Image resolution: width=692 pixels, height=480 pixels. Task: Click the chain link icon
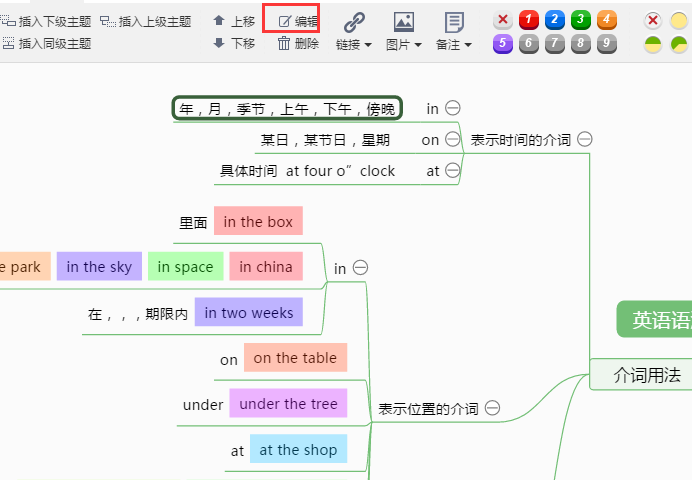(x=354, y=22)
